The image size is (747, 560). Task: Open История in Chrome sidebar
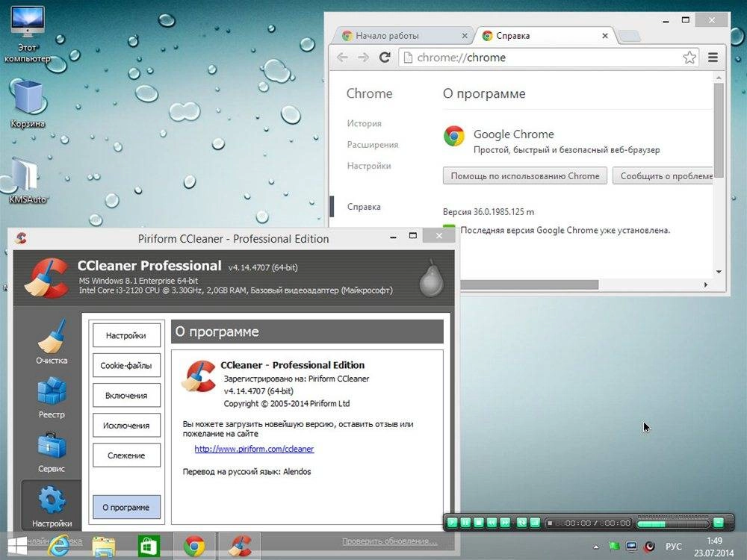point(365,123)
